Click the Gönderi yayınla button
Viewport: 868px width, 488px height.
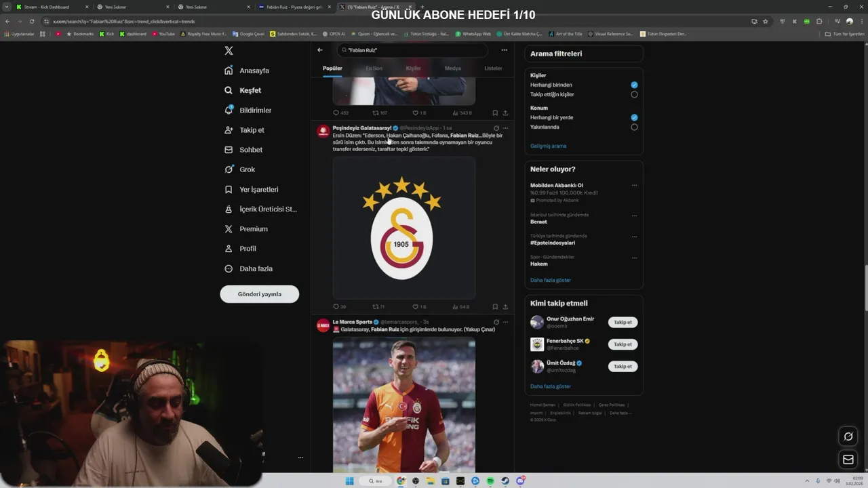tap(260, 294)
